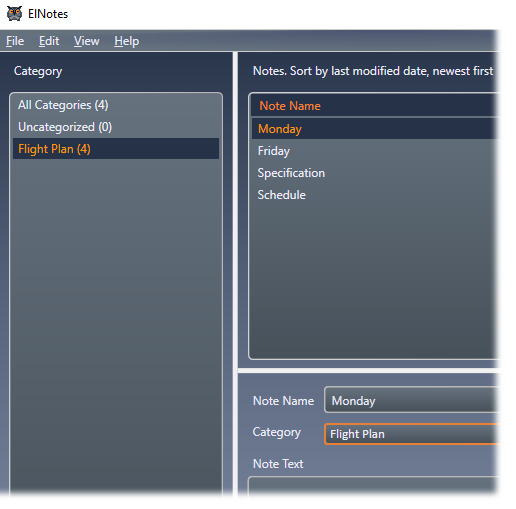Click the Note Name input field containing Monday

pos(411,400)
